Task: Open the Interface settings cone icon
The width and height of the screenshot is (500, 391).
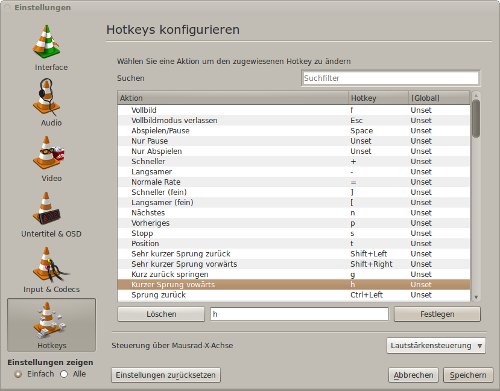Action: coord(47,42)
